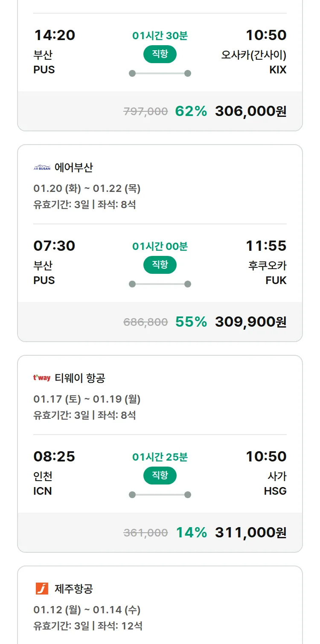Open the 제주항공 airline name
Image resolution: width=320 pixels, height=644 pixels.
(x=73, y=589)
